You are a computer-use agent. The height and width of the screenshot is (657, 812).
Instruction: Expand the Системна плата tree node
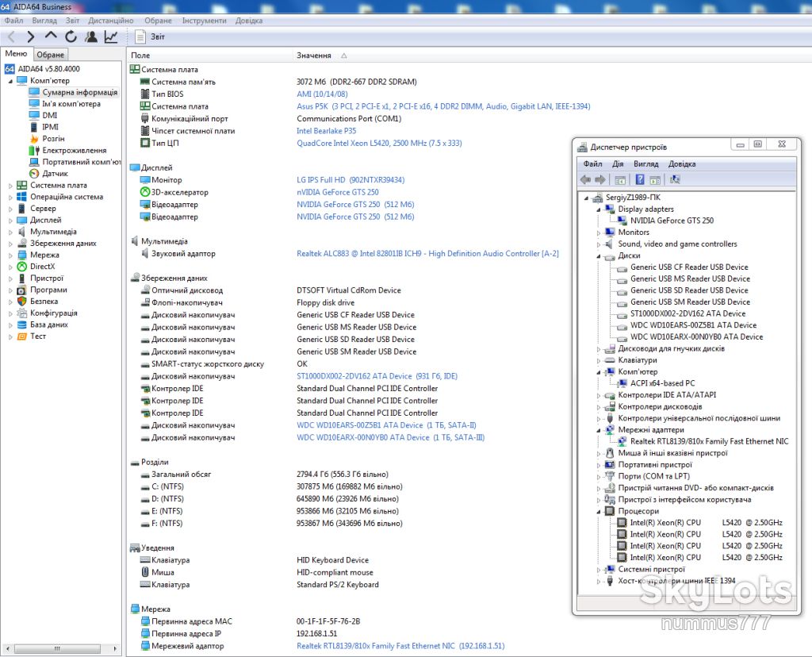pyautogui.click(x=10, y=186)
